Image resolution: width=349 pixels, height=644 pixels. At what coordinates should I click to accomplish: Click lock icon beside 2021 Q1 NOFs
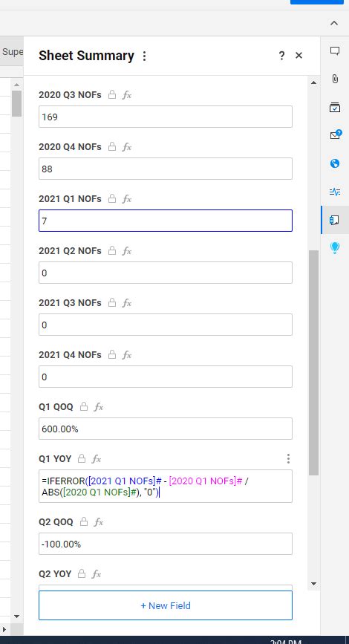tap(112, 199)
